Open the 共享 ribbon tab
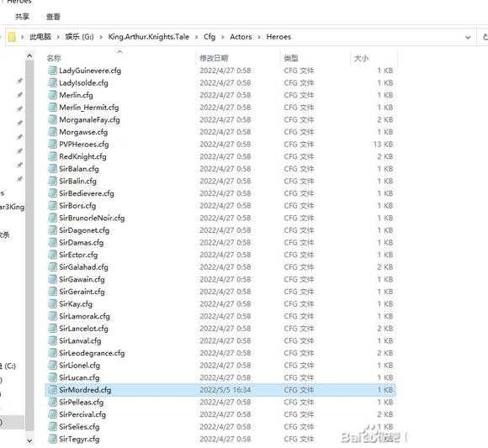This screenshot has height=448, width=488. click(22, 17)
